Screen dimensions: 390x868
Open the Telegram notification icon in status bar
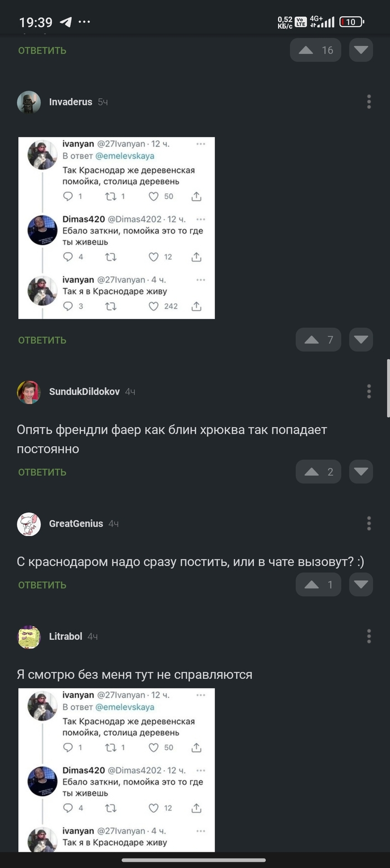click(x=66, y=22)
